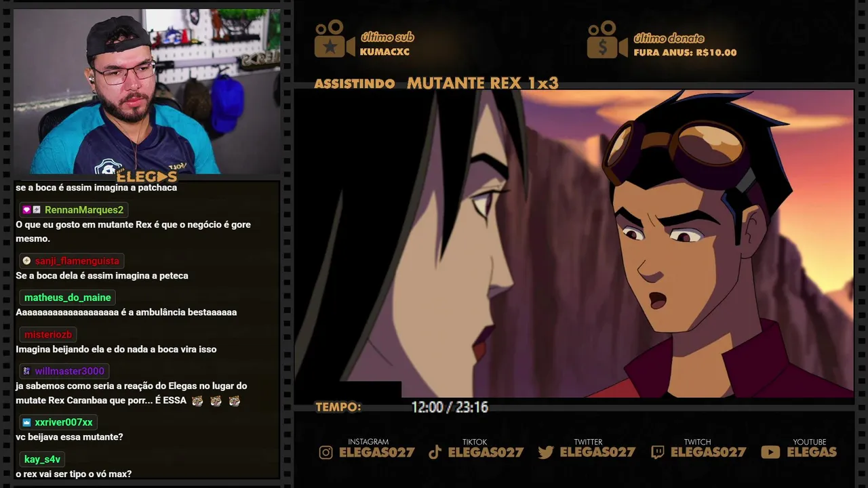Open RennanMarques2 username in chat
Screen dimensions: 868x488
click(84, 210)
